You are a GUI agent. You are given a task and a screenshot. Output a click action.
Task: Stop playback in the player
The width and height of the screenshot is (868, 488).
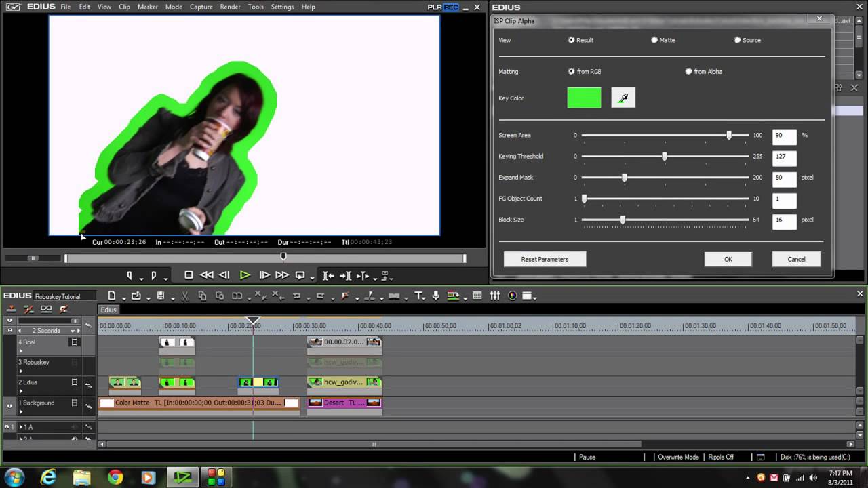point(189,275)
